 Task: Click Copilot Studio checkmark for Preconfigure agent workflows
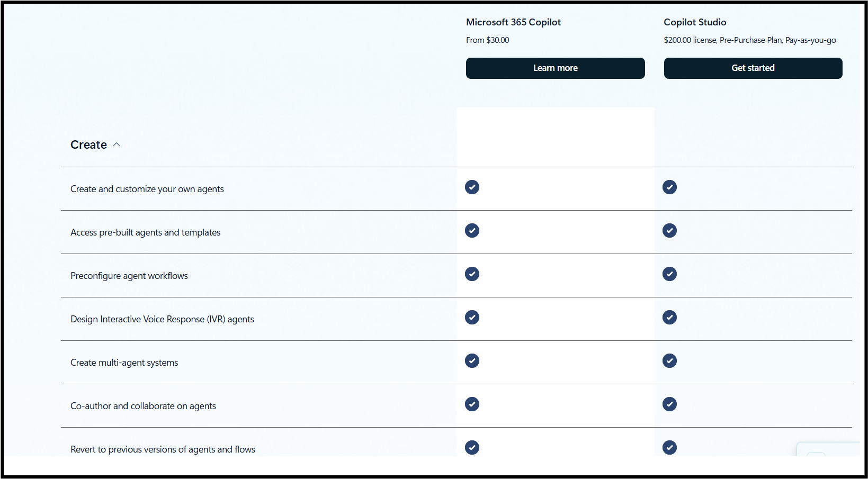point(669,274)
